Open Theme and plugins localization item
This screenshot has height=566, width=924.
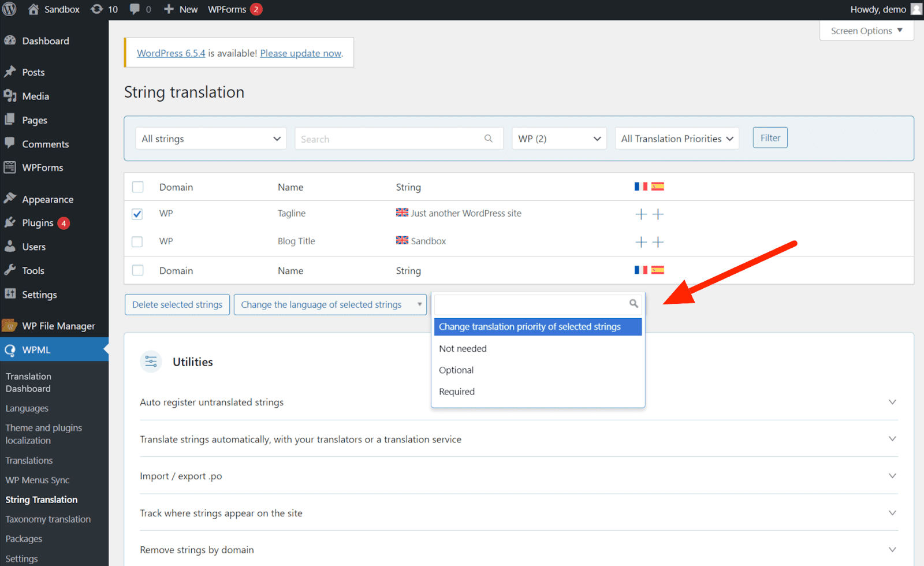[x=44, y=434]
